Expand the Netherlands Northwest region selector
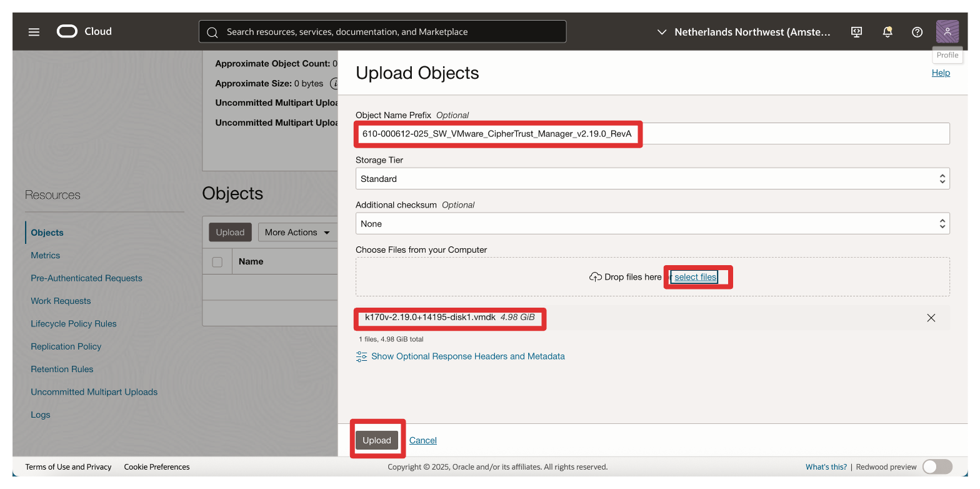980x489 pixels. click(x=744, y=32)
